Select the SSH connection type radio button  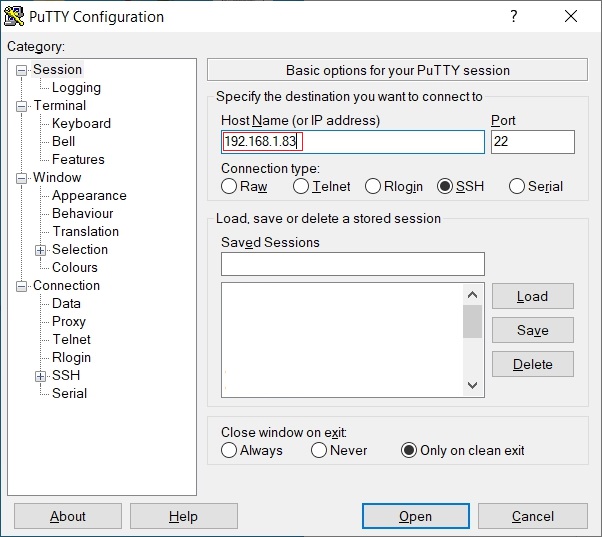pos(445,186)
